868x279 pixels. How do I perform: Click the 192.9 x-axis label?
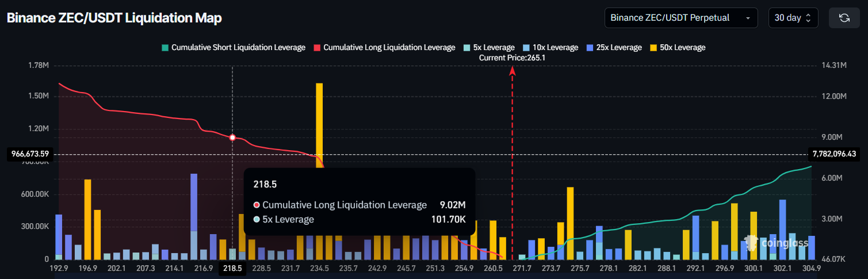(59, 269)
